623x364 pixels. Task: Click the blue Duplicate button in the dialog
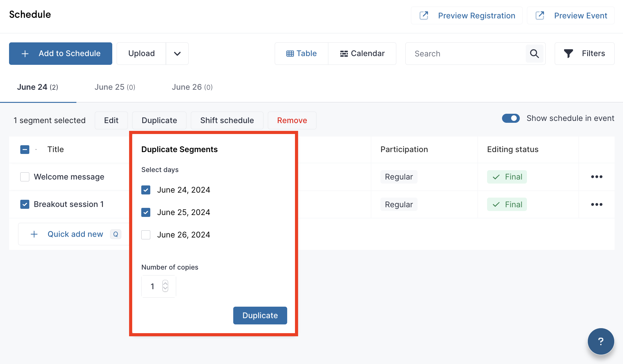(260, 315)
